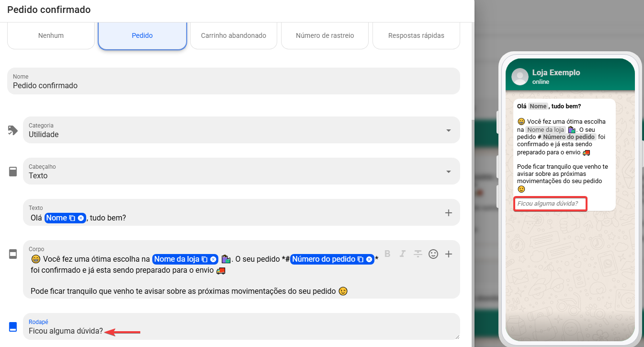The height and width of the screenshot is (347, 644).
Task: Open the emoji picker in Corpo
Action: pos(433,254)
